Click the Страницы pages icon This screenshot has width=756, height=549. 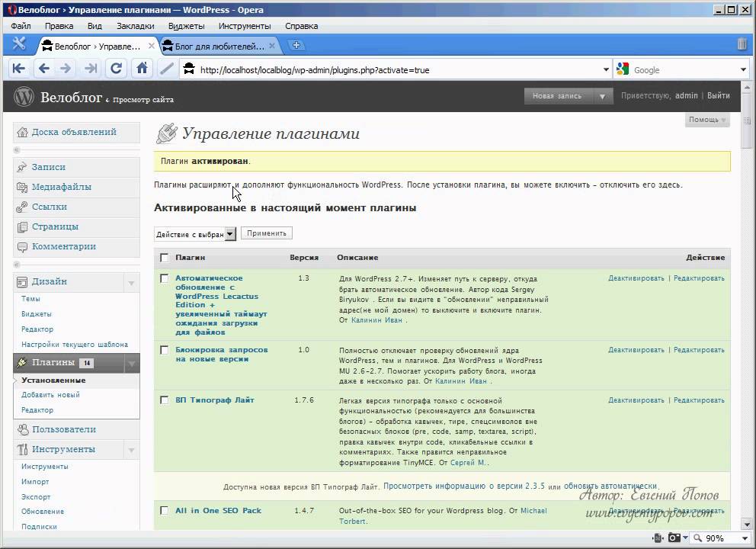[x=22, y=226]
